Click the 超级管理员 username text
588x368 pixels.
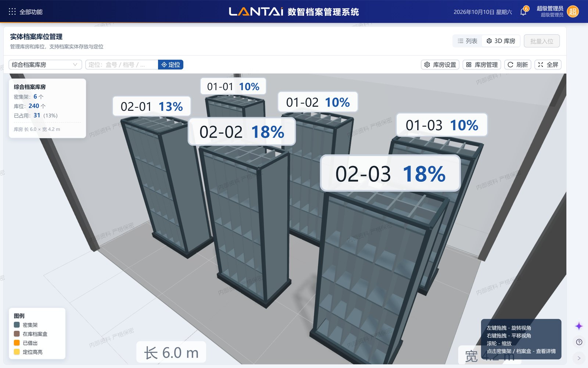(550, 8)
